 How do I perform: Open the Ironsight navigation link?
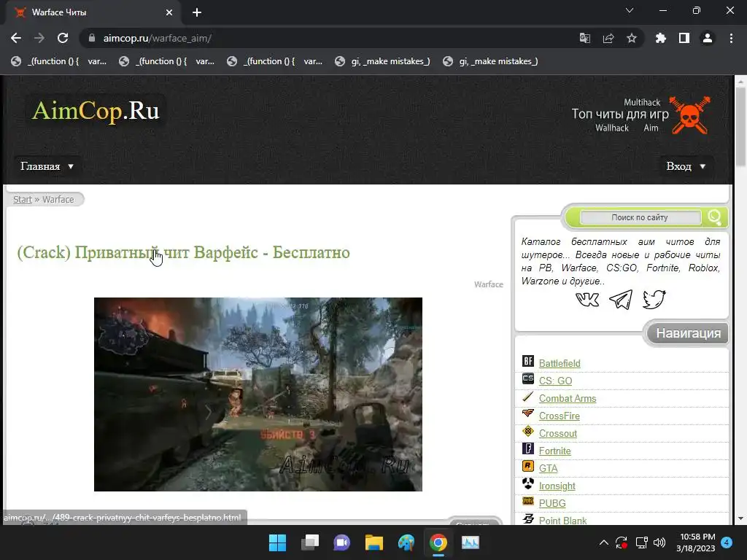pos(557,486)
